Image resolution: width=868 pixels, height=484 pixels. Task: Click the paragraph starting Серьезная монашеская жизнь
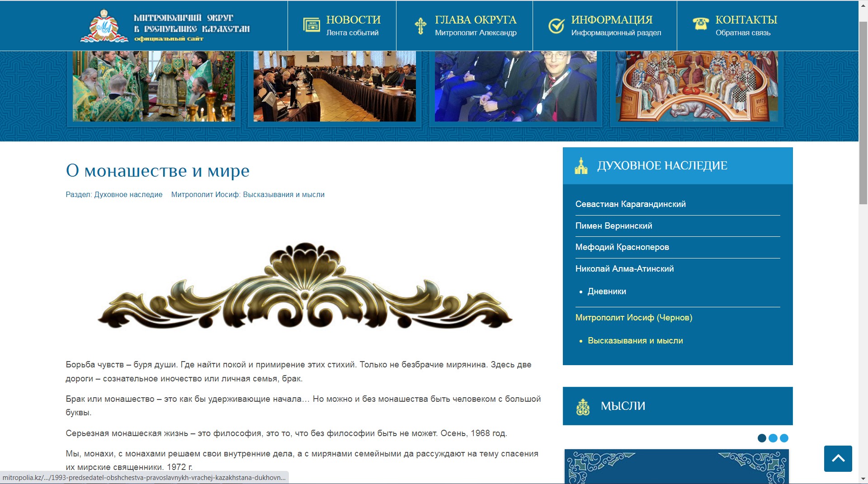click(x=286, y=433)
